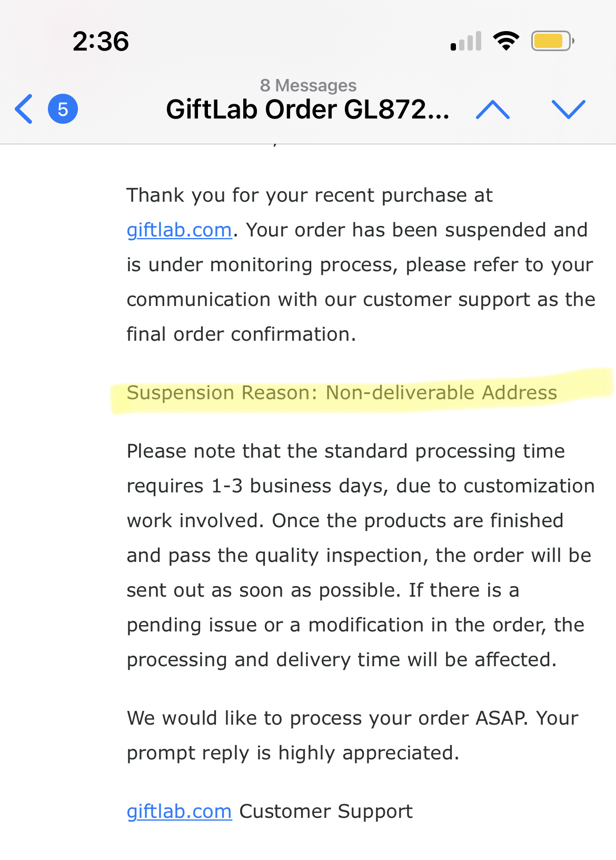
Task: Expand the thread using the down disclosure arrow
Action: (569, 109)
